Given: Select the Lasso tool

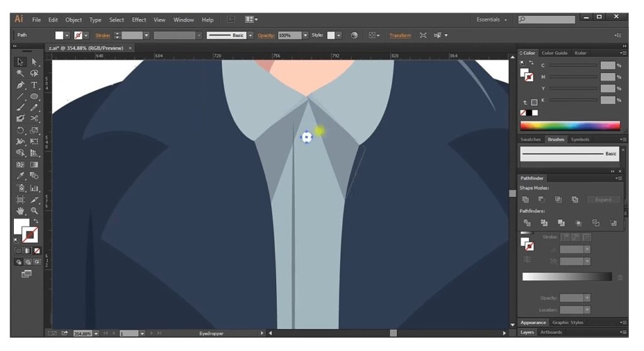Looking at the screenshot, I should (x=34, y=74).
